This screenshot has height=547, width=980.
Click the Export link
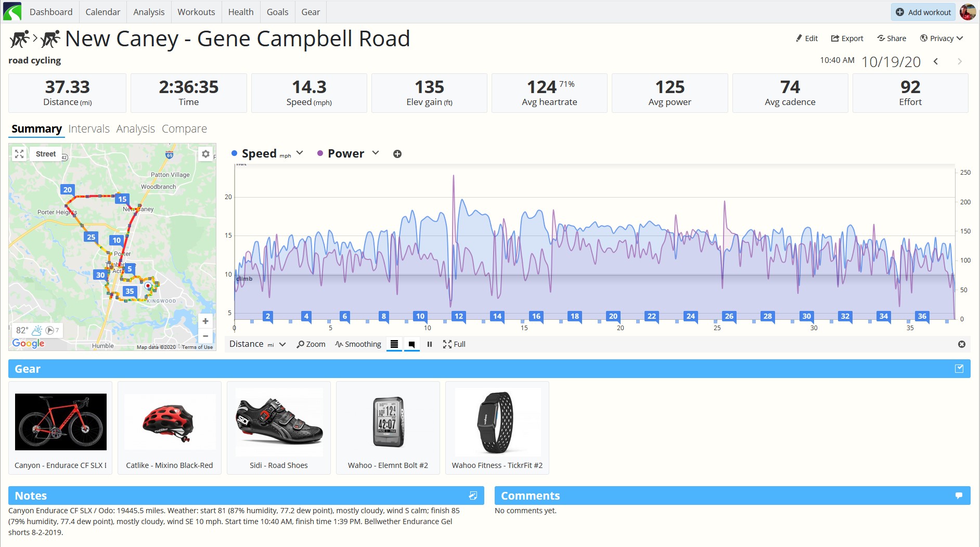coord(847,38)
